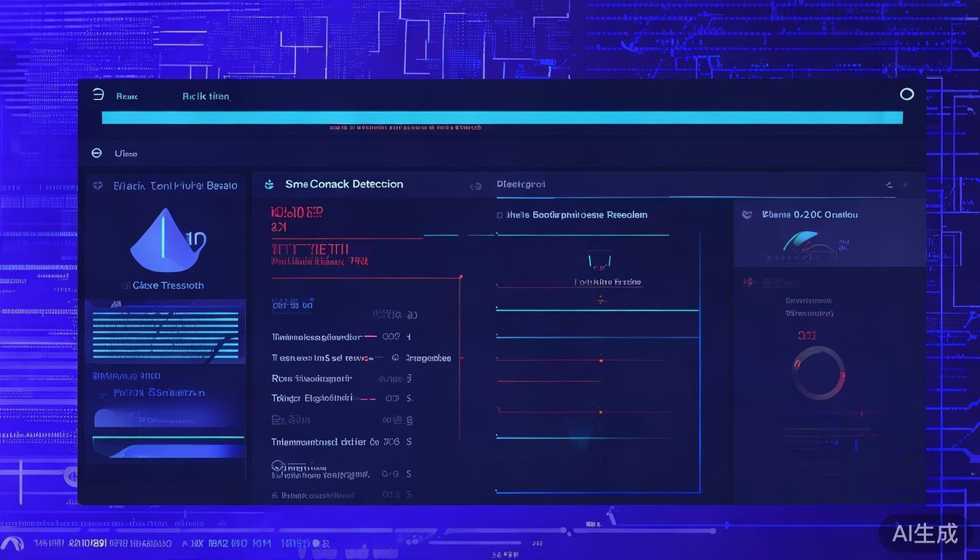Click the toggle icon left of Dlecktgroi
The height and width of the screenshot is (560, 980).
[476, 186]
